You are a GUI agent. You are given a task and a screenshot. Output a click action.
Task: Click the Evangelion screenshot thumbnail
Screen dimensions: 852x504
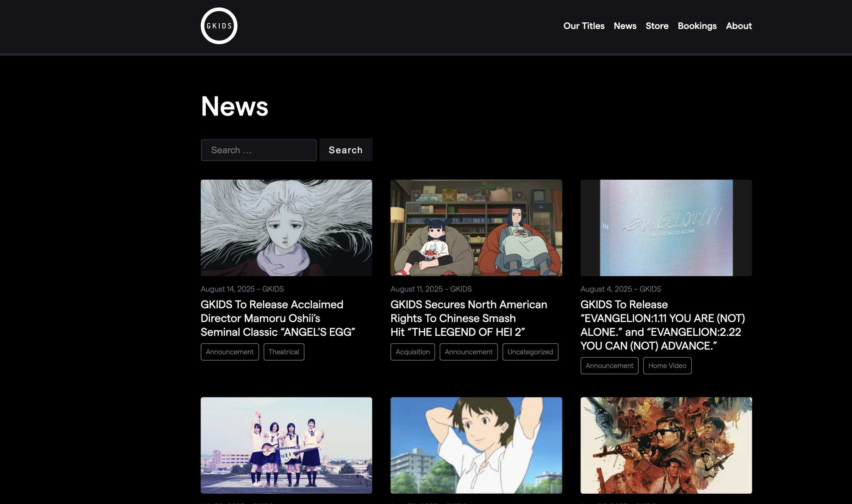[x=666, y=227]
